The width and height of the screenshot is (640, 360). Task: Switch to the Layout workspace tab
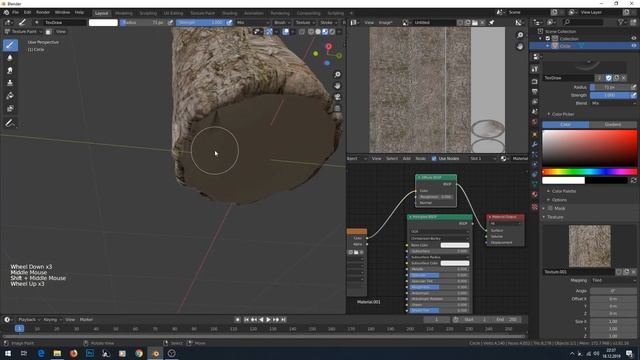(x=101, y=13)
